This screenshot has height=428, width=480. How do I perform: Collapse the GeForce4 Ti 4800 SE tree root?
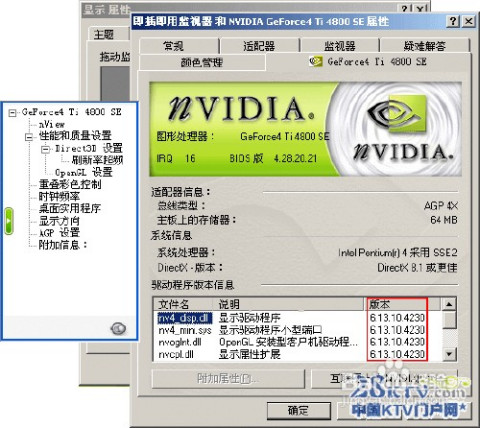pyautogui.click(x=13, y=113)
